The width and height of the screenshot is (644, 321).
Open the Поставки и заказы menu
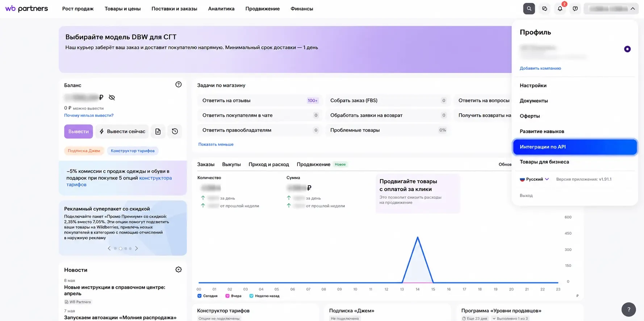(x=174, y=9)
